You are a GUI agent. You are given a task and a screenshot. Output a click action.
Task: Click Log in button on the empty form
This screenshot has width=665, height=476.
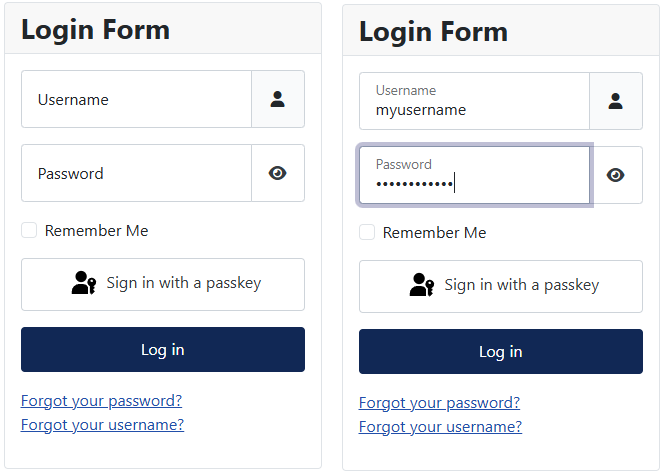pos(163,350)
